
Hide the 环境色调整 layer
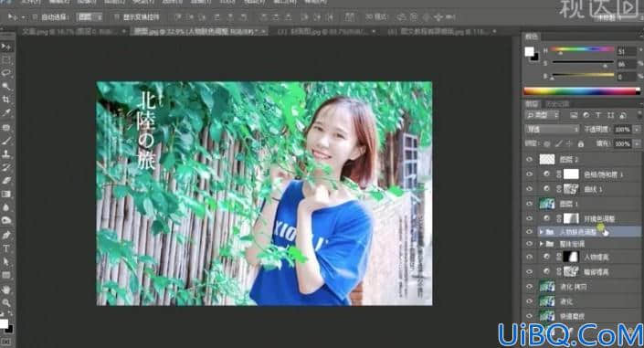point(530,218)
